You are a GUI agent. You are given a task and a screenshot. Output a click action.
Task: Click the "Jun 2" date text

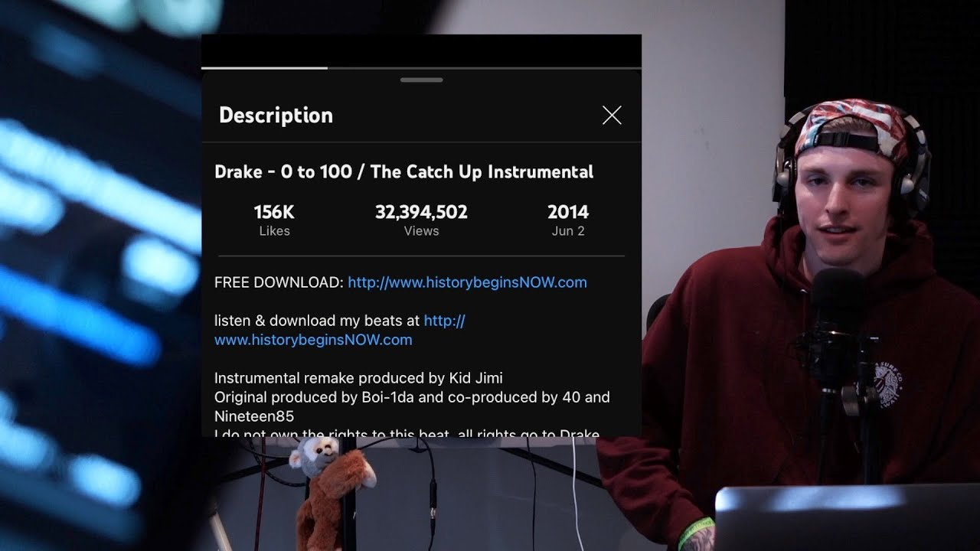(x=568, y=231)
